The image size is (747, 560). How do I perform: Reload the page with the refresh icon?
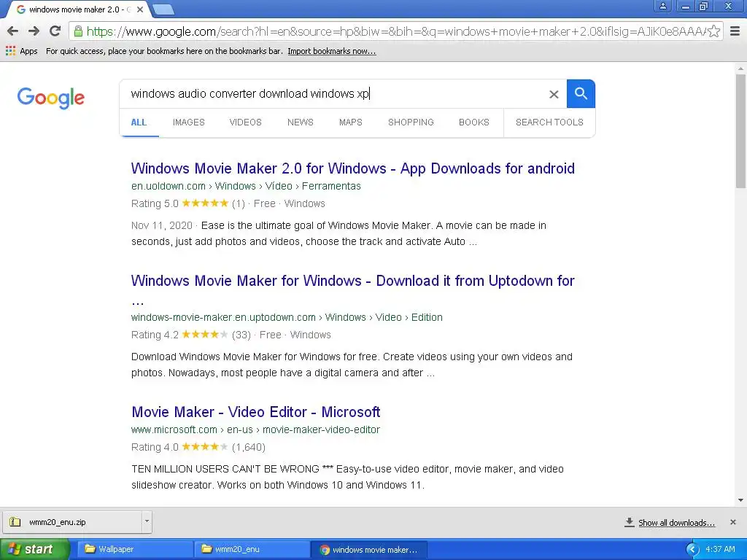pyautogui.click(x=55, y=31)
